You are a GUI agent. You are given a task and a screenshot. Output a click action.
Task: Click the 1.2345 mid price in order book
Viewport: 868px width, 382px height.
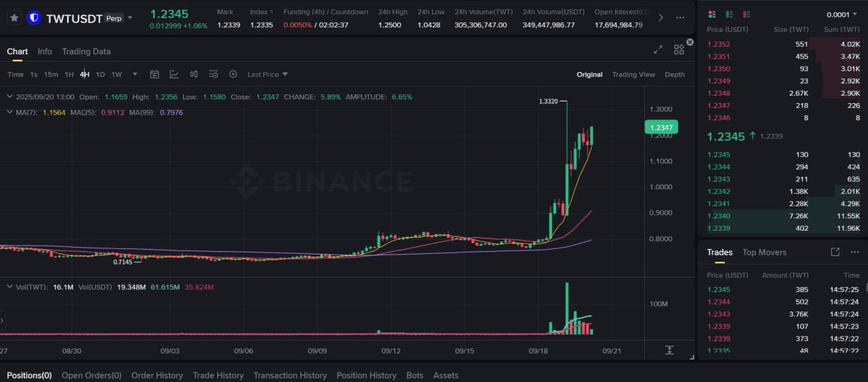(x=726, y=136)
